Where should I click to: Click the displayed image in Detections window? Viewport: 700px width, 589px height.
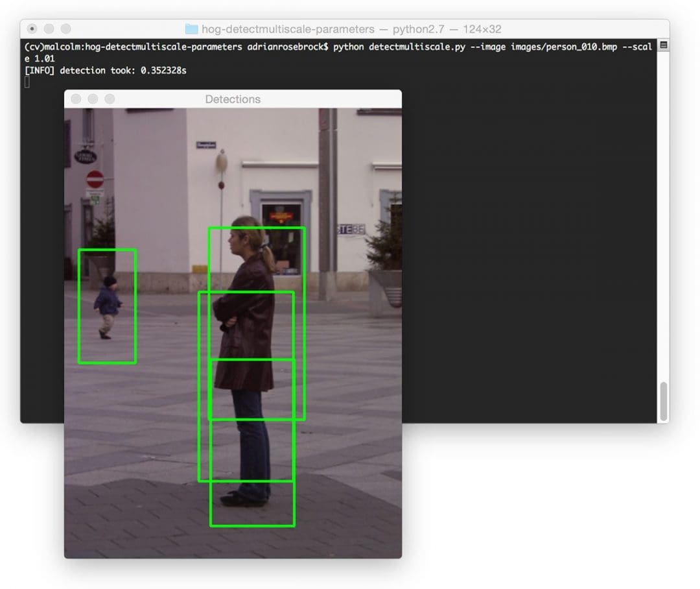pos(233,333)
